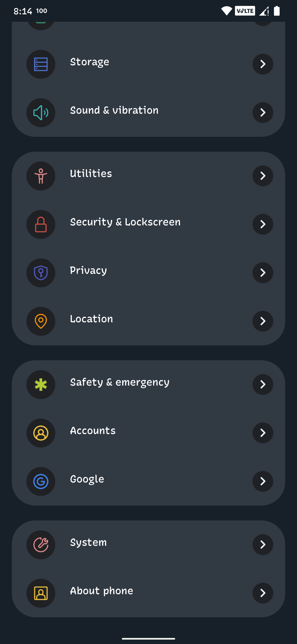Image resolution: width=297 pixels, height=644 pixels.
Task: Open the Location settings label
Action: point(91,319)
